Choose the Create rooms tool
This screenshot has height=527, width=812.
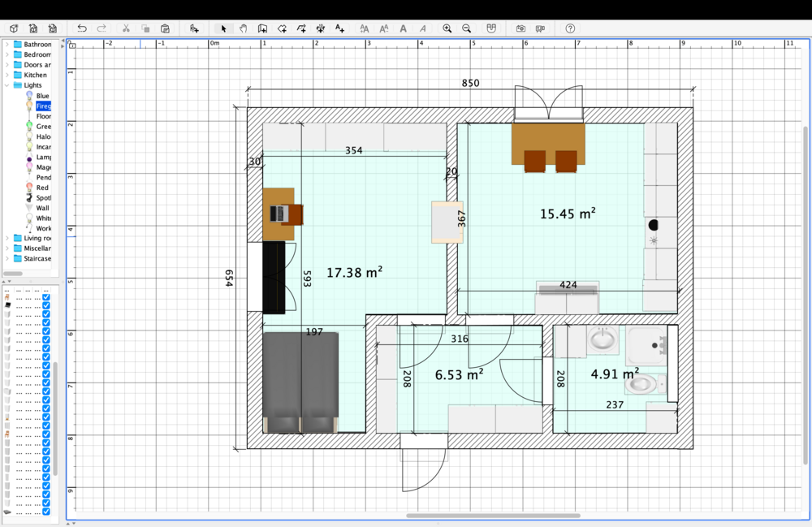point(282,28)
